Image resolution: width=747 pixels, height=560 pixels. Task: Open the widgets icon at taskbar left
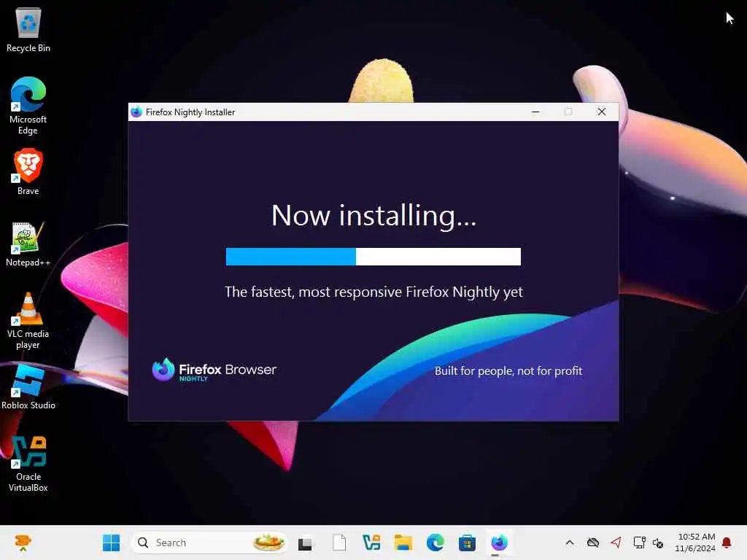pyautogui.click(x=23, y=542)
